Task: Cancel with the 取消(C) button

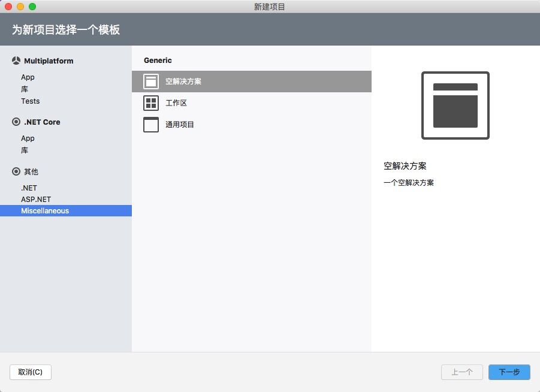Action: pos(31,372)
